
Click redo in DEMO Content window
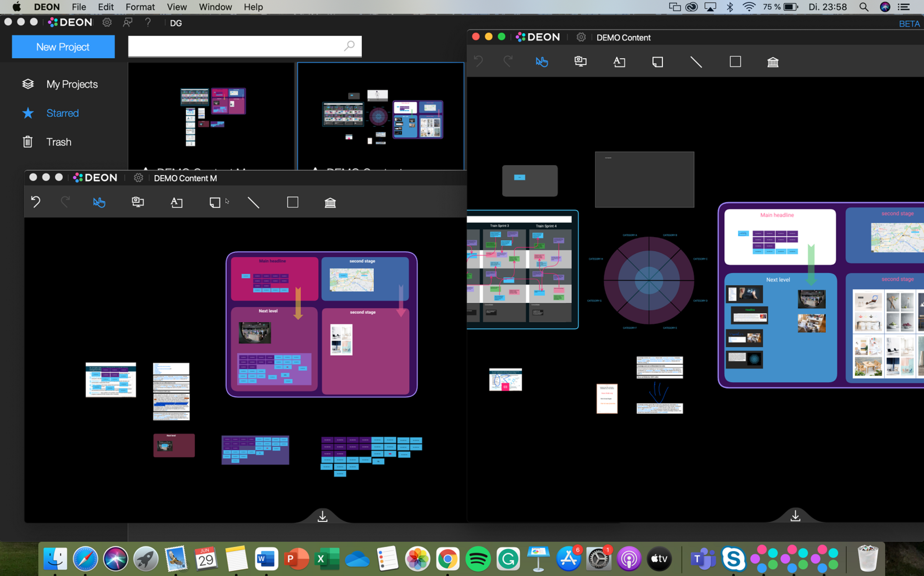click(x=508, y=61)
